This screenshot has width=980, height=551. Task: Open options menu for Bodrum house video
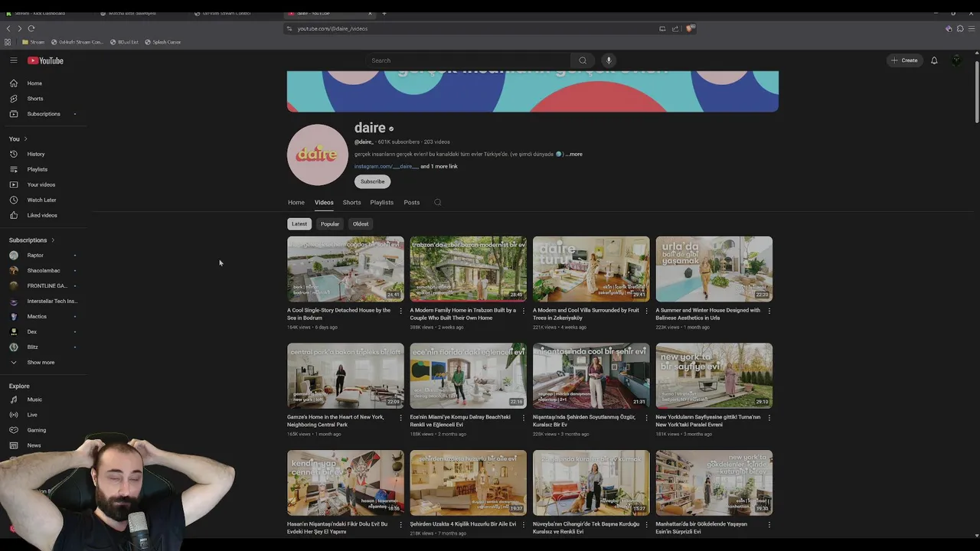(400, 311)
